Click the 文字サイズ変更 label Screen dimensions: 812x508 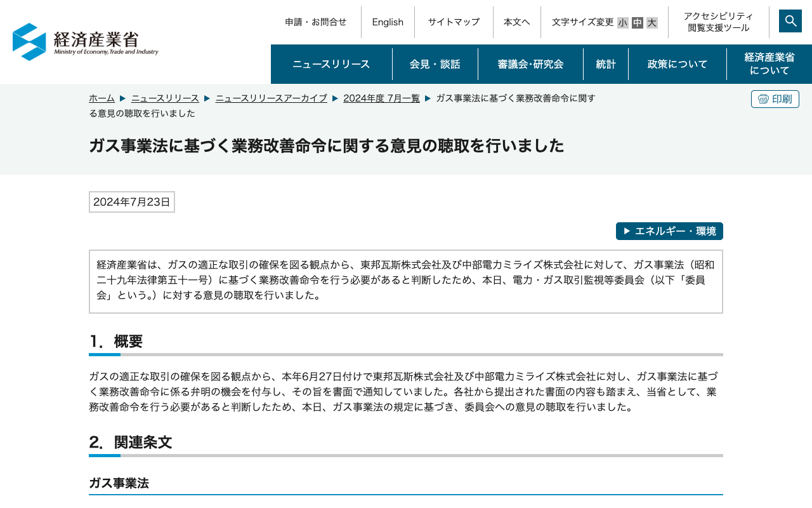pyautogui.click(x=583, y=22)
